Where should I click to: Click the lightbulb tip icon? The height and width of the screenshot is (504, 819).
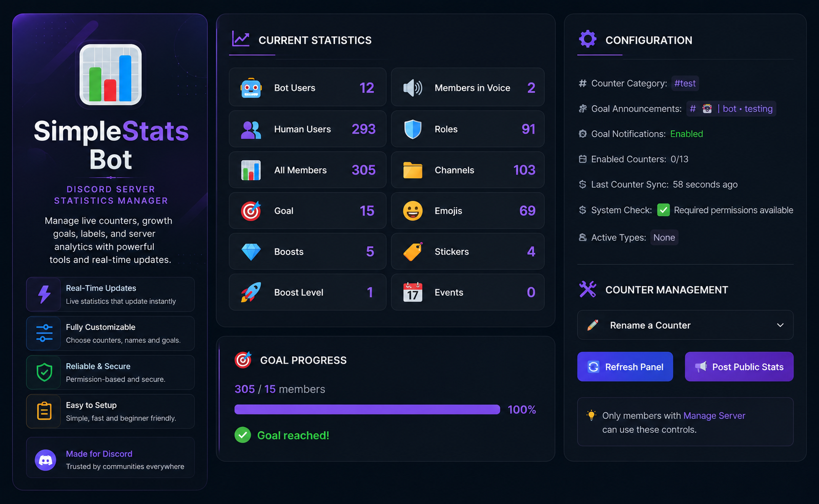[x=591, y=415]
